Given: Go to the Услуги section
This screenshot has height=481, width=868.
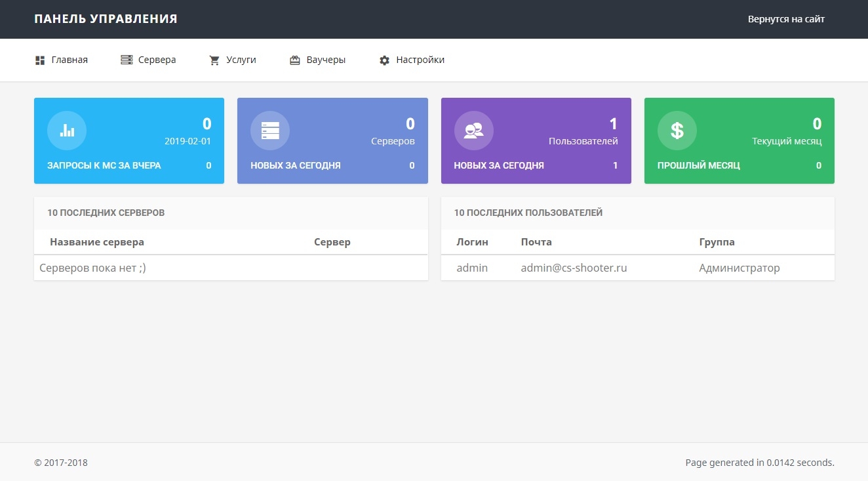Looking at the screenshot, I should click(241, 60).
